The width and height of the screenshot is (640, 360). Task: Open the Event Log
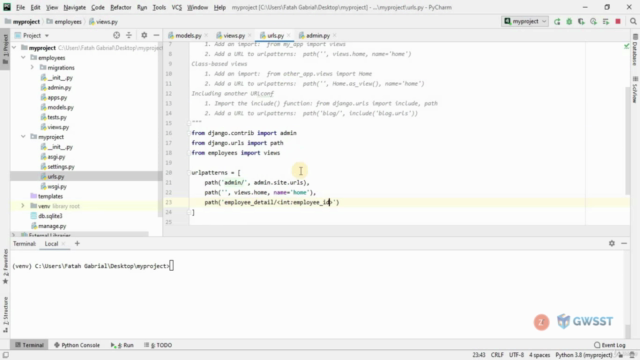[609, 345]
